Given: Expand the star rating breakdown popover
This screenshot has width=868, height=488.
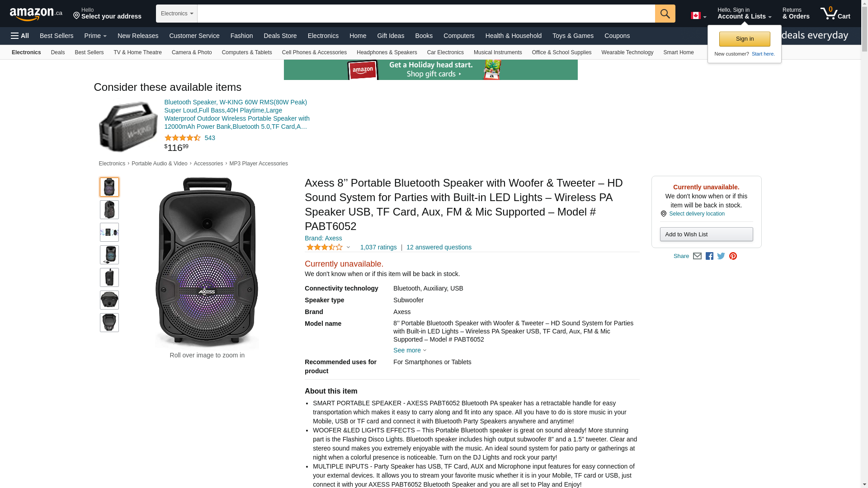Looking at the screenshot, I should [328, 247].
